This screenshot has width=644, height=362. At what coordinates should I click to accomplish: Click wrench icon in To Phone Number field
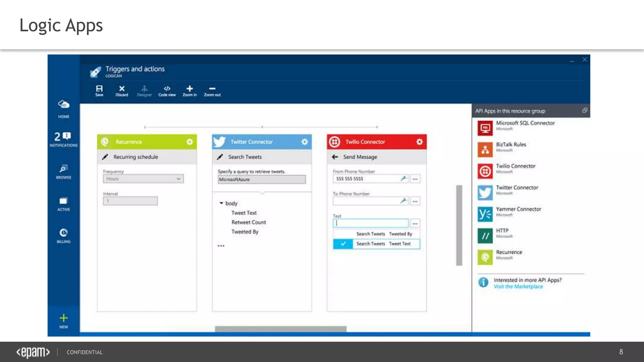[403, 201]
